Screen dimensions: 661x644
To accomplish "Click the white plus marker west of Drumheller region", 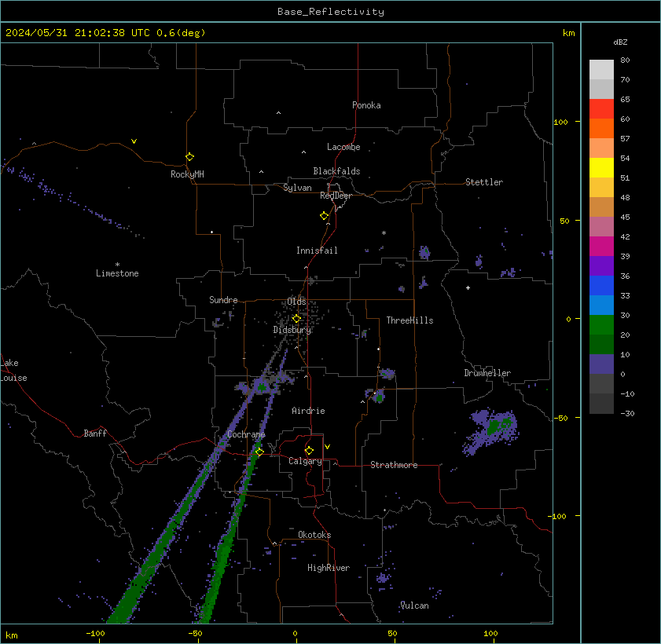I will (468, 288).
